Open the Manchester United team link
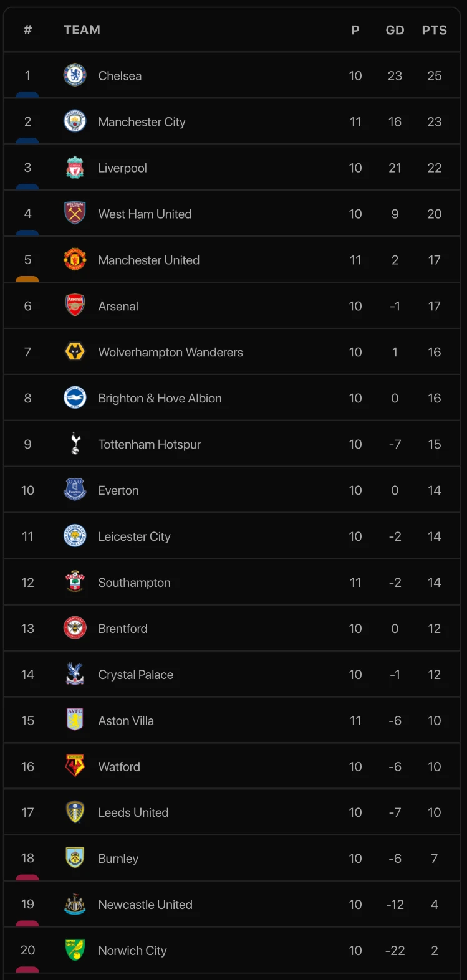This screenshot has height=980, width=467. (x=148, y=260)
